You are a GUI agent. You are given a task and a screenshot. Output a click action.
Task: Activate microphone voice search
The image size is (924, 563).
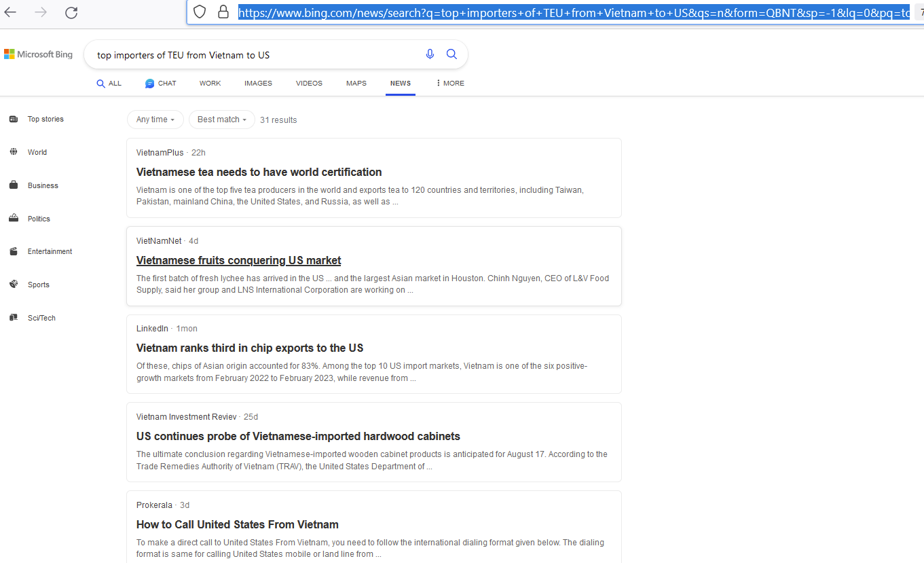pos(430,54)
